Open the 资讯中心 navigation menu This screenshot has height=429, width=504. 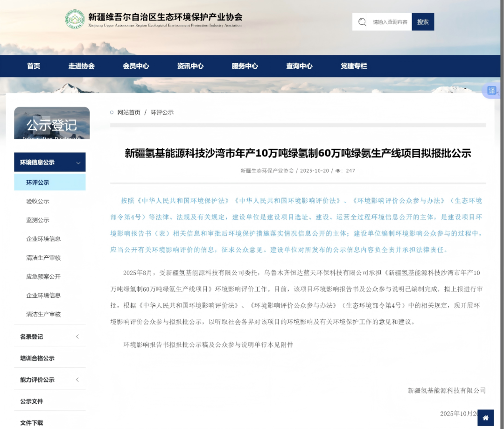point(190,66)
